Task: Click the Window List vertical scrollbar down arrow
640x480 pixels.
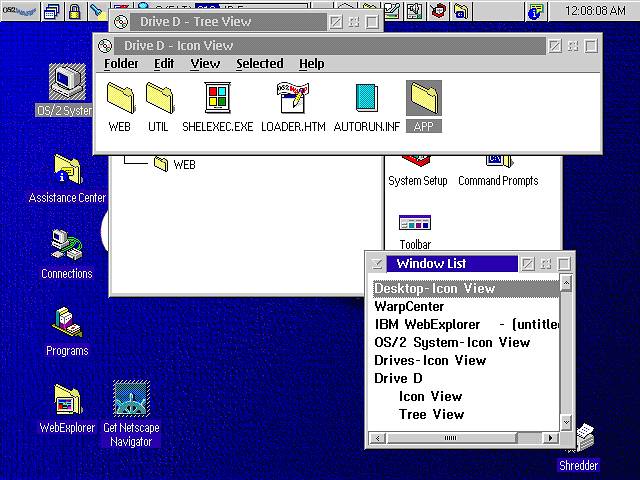Action: tap(566, 423)
